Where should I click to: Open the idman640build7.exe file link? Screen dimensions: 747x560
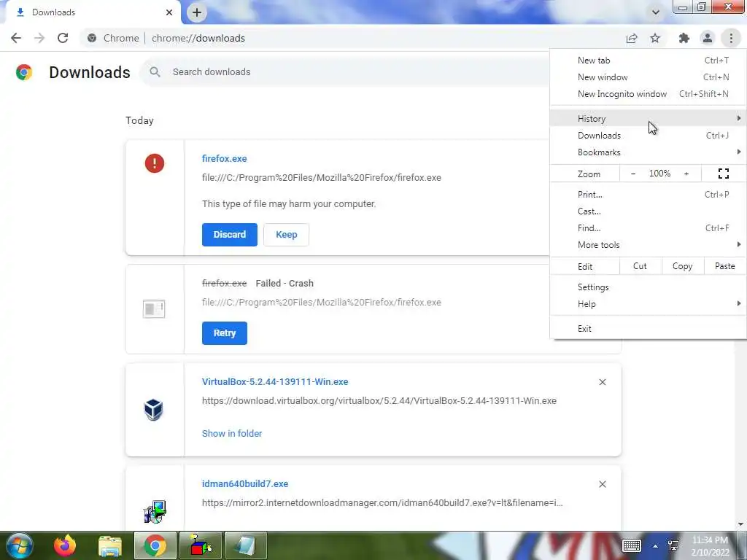coord(245,484)
